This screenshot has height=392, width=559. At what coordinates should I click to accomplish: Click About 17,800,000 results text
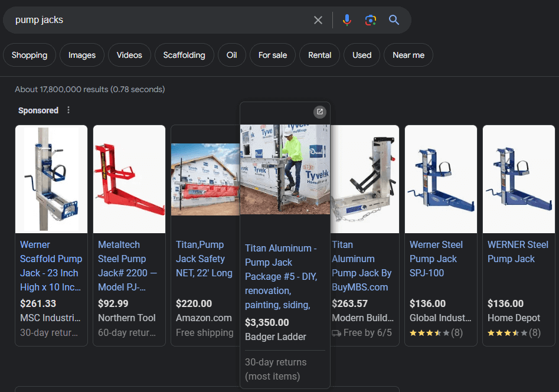(x=90, y=89)
